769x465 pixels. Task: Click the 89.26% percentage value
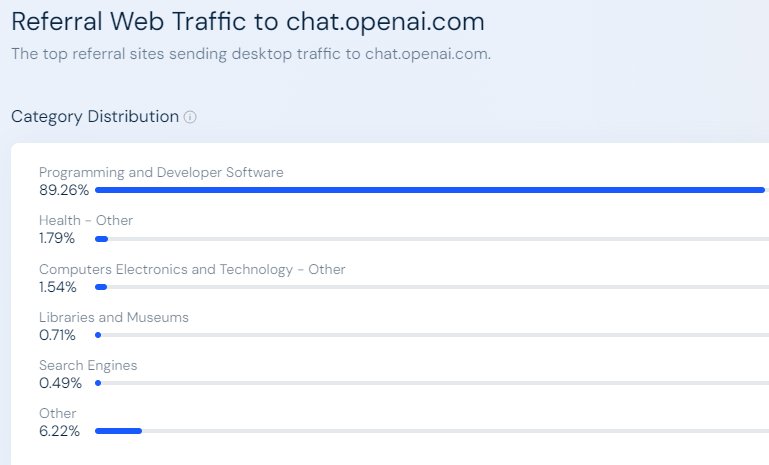click(x=64, y=189)
